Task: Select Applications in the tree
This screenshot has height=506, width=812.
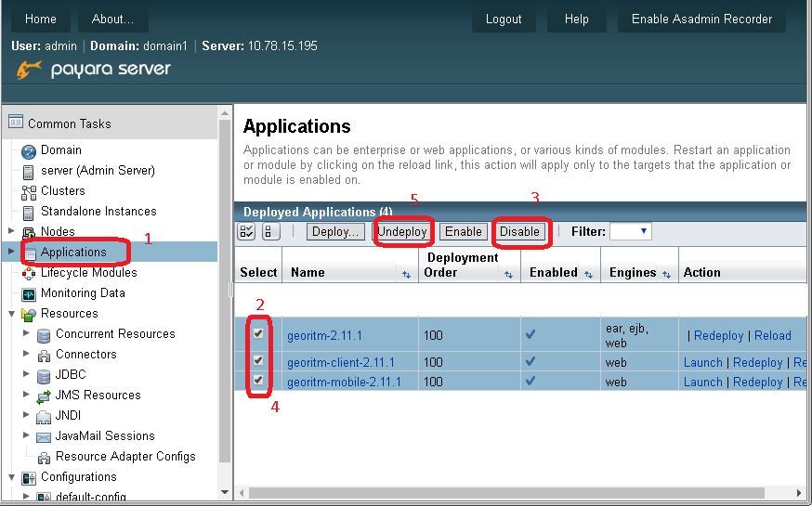Action: coord(73,252)
